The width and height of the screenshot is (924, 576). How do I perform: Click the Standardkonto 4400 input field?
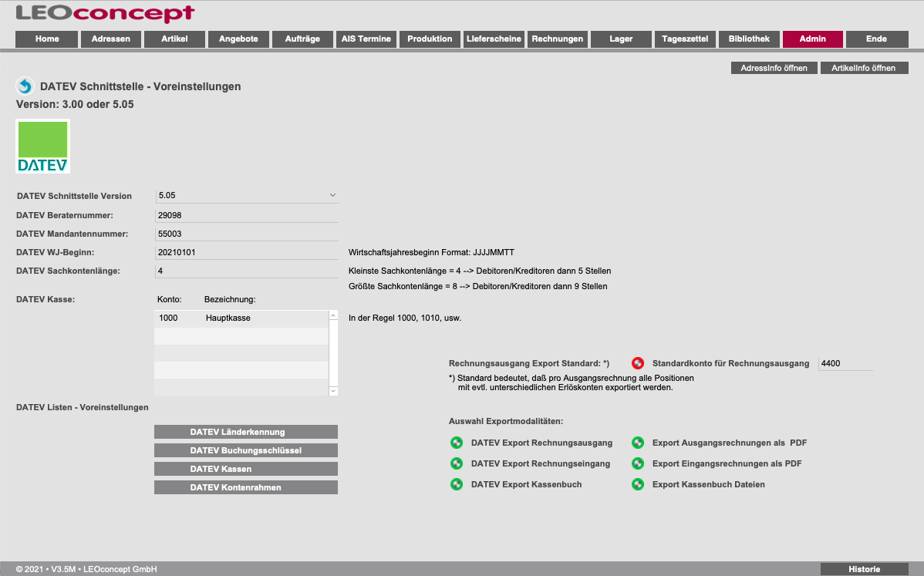coord(845,363)
